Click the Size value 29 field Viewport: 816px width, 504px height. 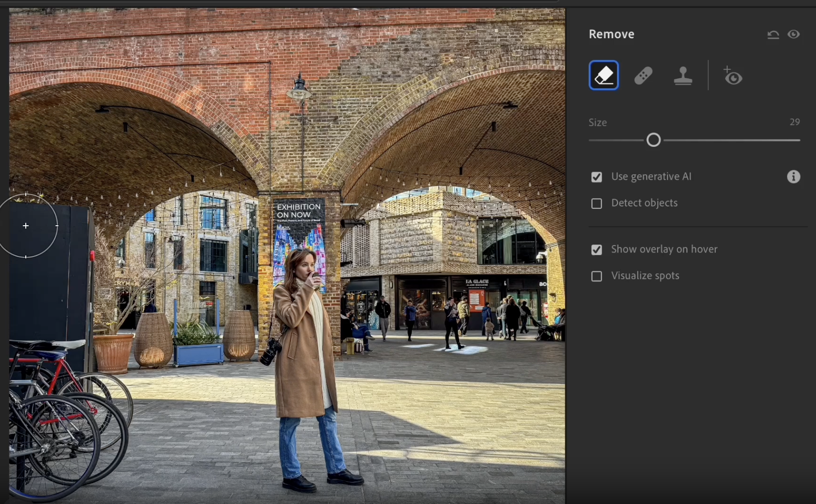click(x=794, y=122)
